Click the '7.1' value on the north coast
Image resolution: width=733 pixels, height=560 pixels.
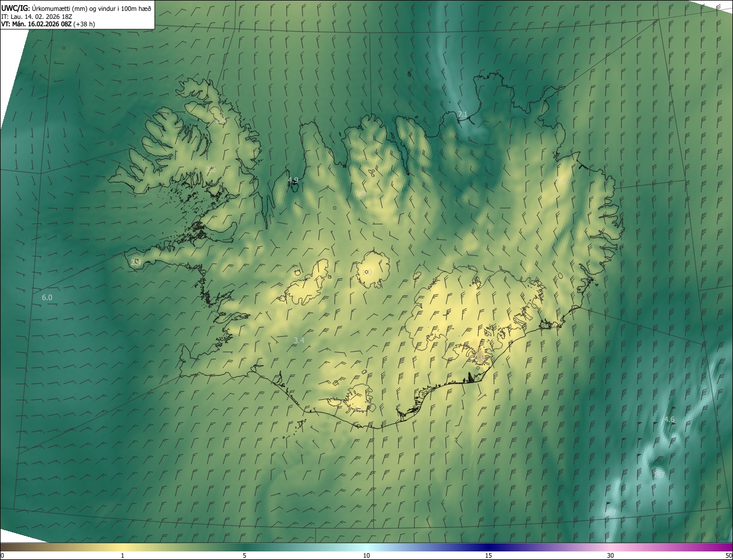click(463, 114)
